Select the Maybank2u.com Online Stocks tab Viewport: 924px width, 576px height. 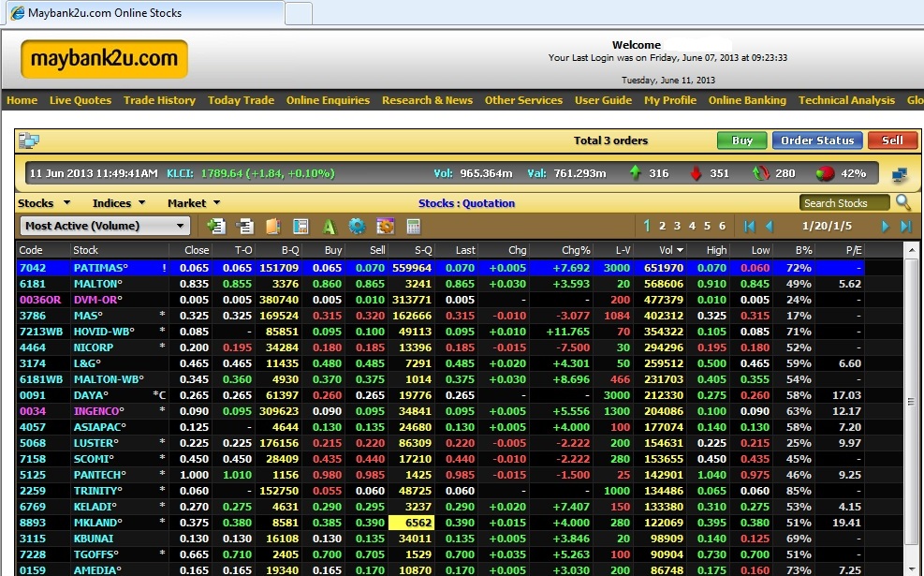point(145,13)
